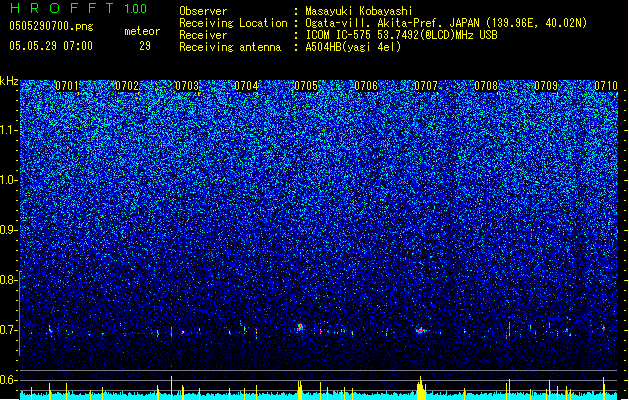Screen dimensions: 629x400
Task: Click the yellow power peak below 0705
Action: (300, 390)
